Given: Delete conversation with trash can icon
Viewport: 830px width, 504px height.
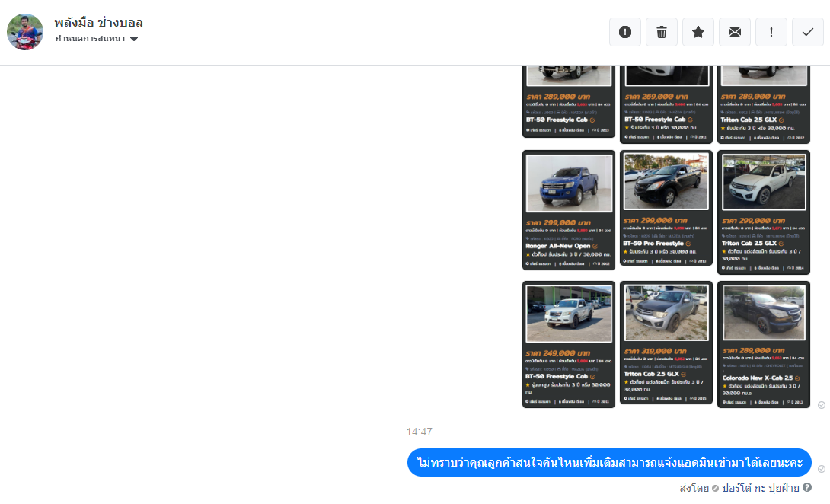Looking at the screenshot, I should [x=662, y=32].
